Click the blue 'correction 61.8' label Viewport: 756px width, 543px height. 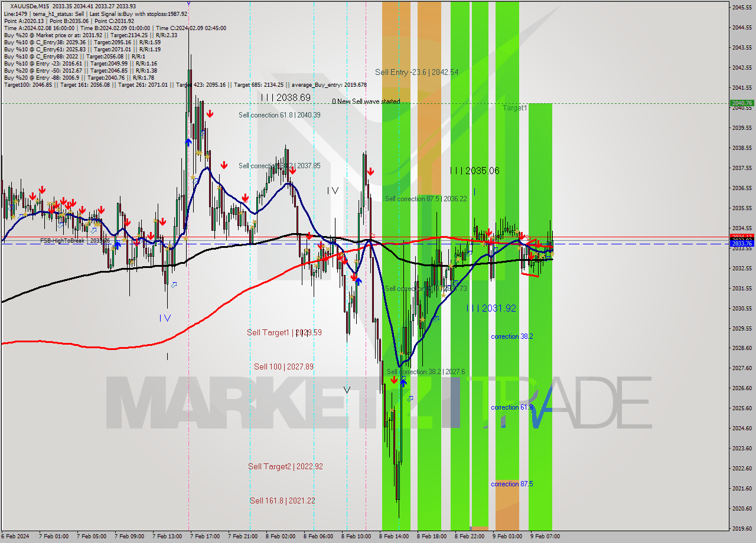point(512,407)
